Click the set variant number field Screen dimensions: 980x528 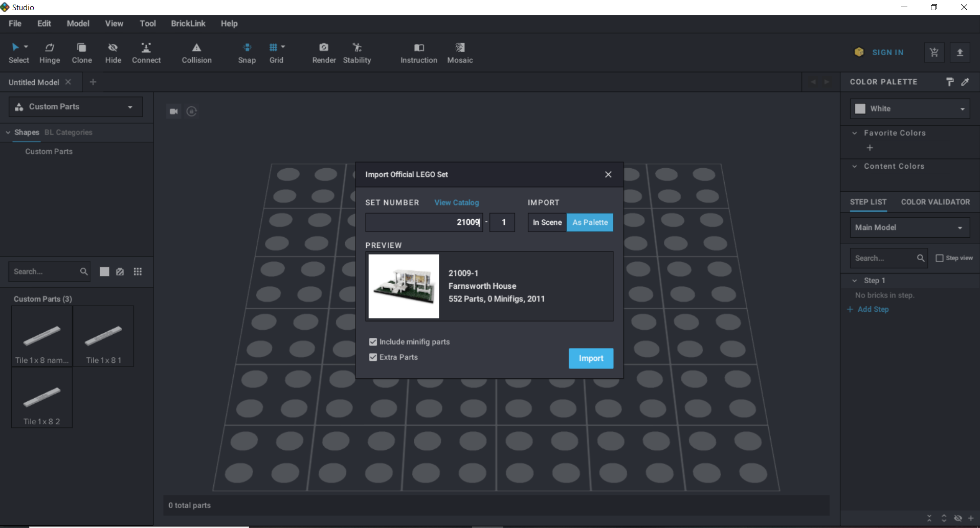[502, 222]
